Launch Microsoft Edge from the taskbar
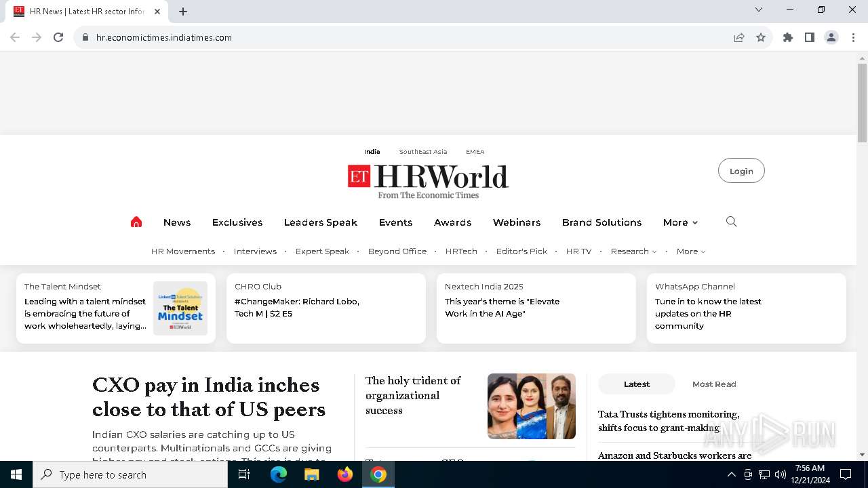Viewport: 868px width, 488px height. click(279, 474)
